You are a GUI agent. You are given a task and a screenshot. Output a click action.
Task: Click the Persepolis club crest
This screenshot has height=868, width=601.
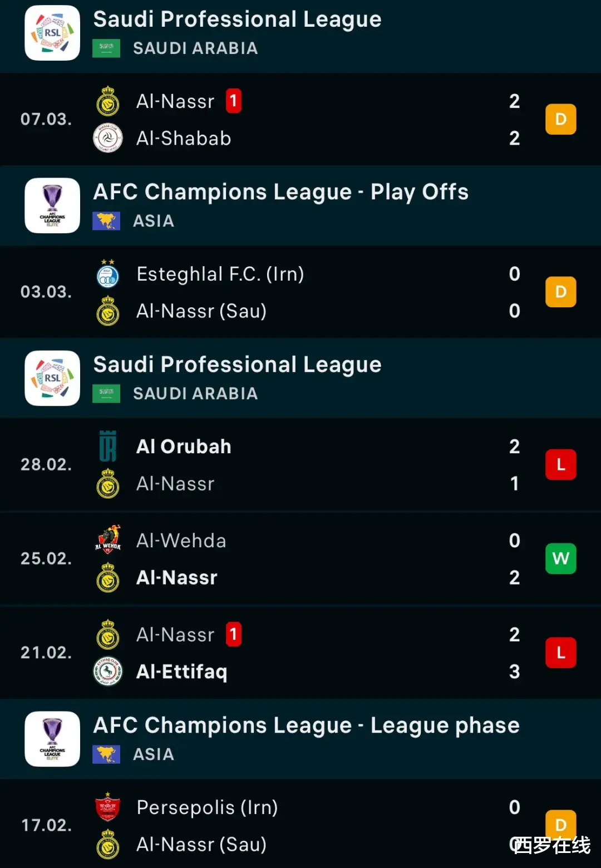click(x=108, y=808)
